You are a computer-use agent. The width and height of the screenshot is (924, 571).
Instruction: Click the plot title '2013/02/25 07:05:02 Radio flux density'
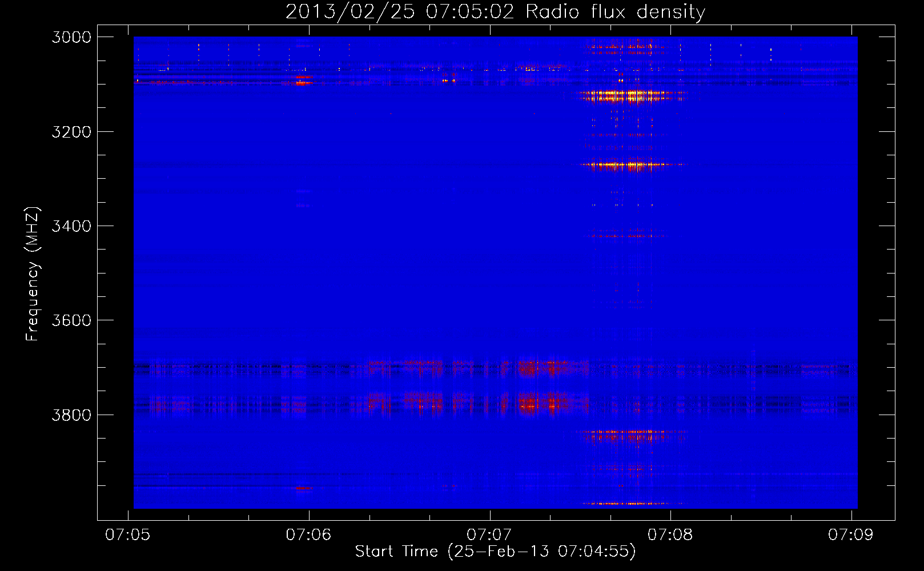point(495,12)
